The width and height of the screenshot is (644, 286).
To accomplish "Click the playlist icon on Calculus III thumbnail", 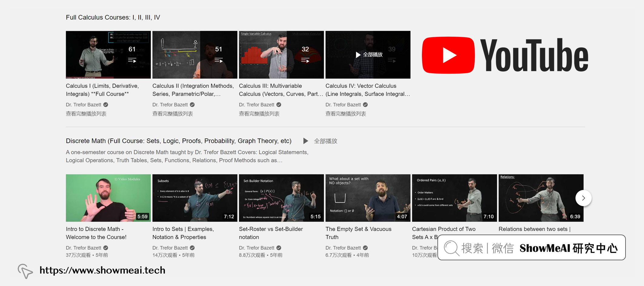I will point(305,61).
